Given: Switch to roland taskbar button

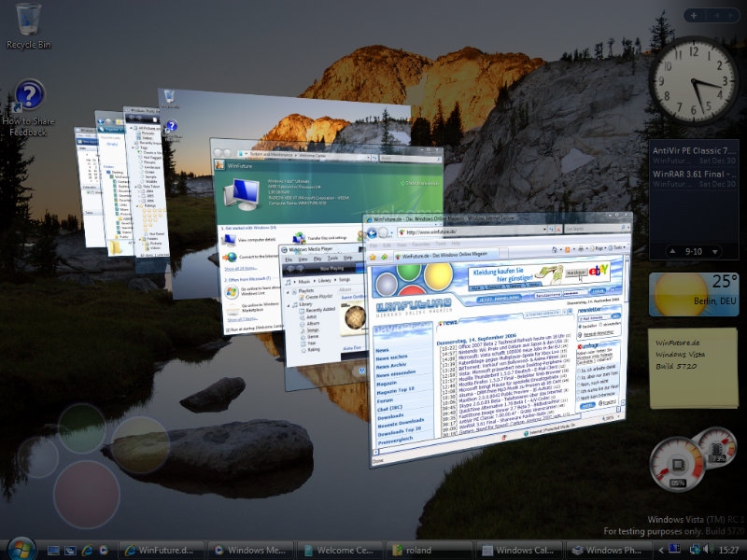Looking at the screenshot, I should click(x=430, y=550).
